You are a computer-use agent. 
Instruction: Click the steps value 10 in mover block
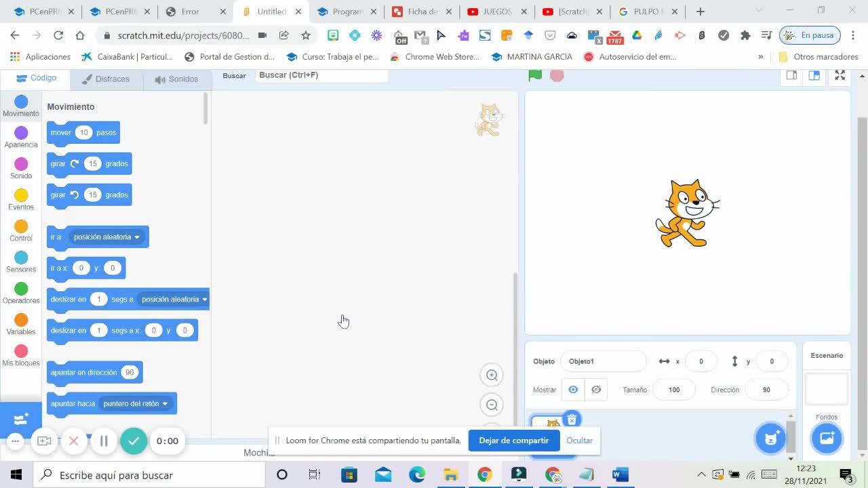[x=83, y=133]
